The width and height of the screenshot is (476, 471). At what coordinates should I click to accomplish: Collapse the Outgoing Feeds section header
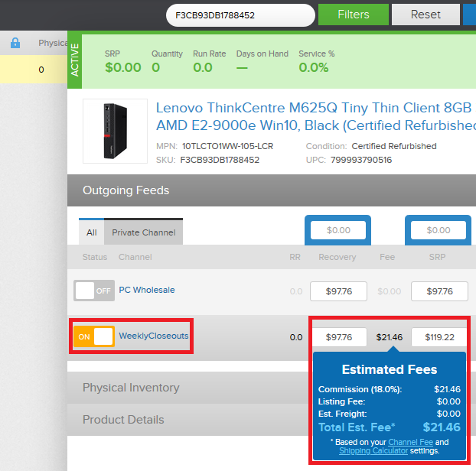[272, 190]
